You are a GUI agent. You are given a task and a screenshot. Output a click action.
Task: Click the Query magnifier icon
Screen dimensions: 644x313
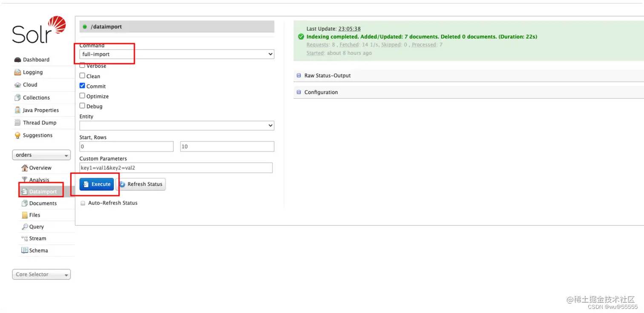(x=25, y=227)
